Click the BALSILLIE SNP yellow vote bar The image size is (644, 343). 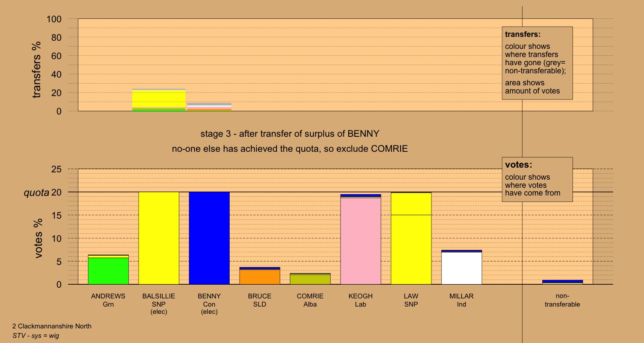[x=159, y=238]
